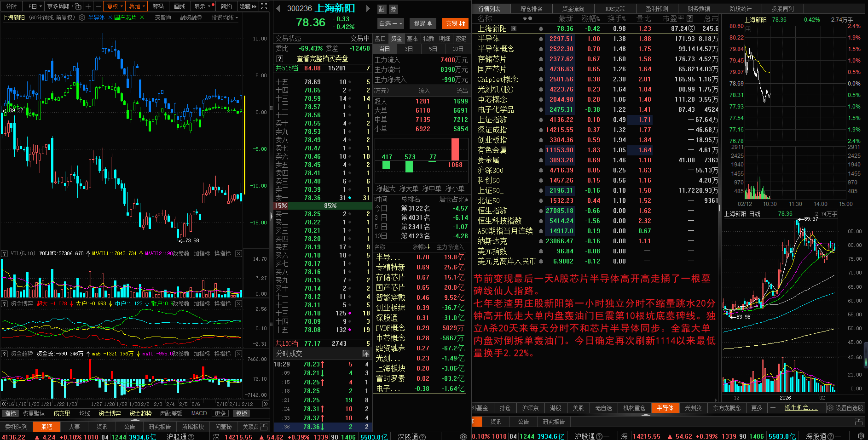Click pop-out icon at bottom right panel
The width and height of the screenshot is (868, 440).
[x=859, y=422]
